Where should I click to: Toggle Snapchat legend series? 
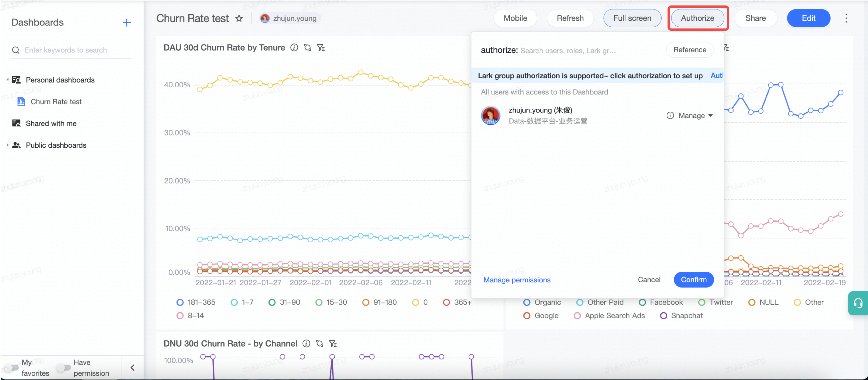pos(681,316)
